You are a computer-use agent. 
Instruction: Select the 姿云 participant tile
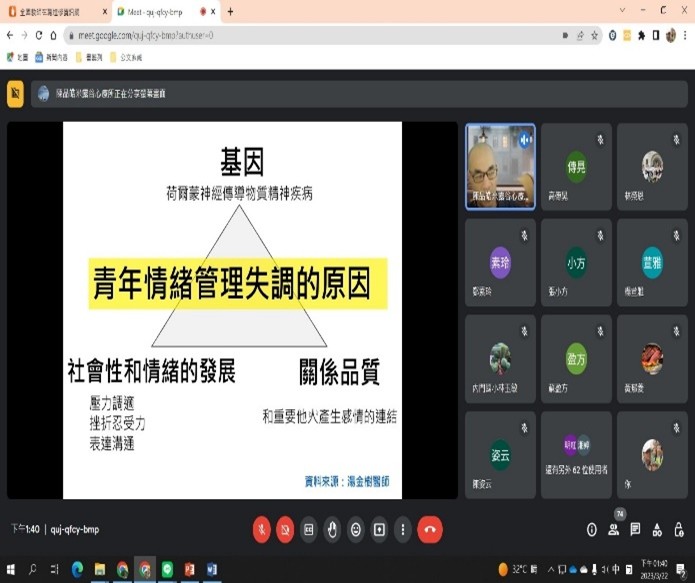(500, 455)
